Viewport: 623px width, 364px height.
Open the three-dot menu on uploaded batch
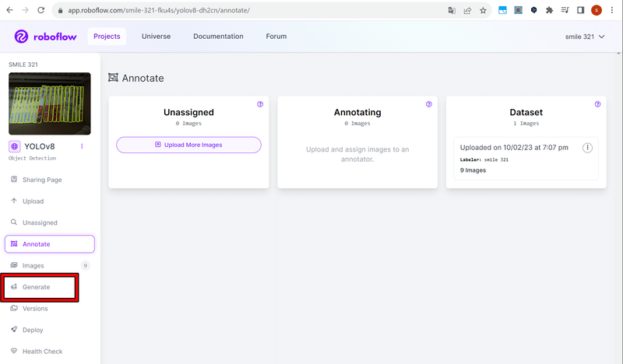(587, 148)
